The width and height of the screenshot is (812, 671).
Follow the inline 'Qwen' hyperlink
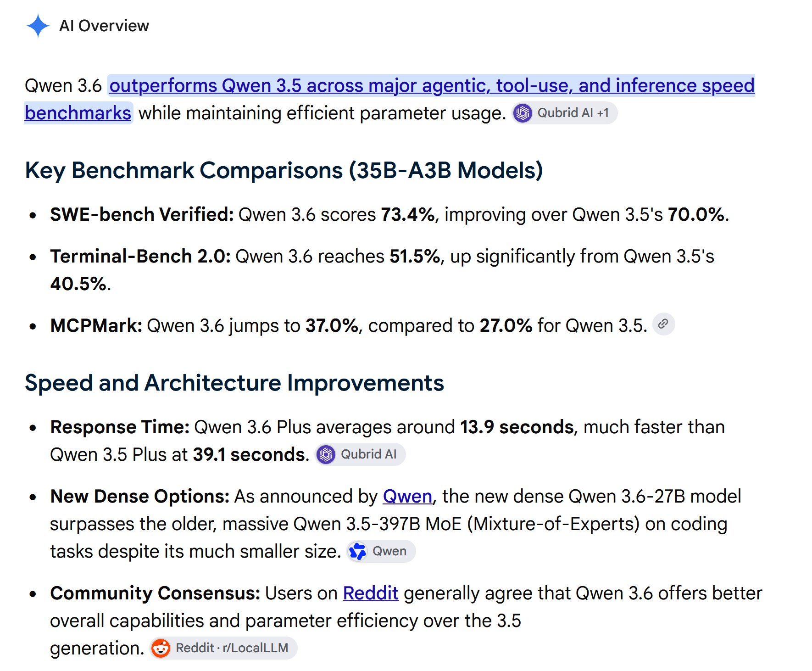point(407,497)
